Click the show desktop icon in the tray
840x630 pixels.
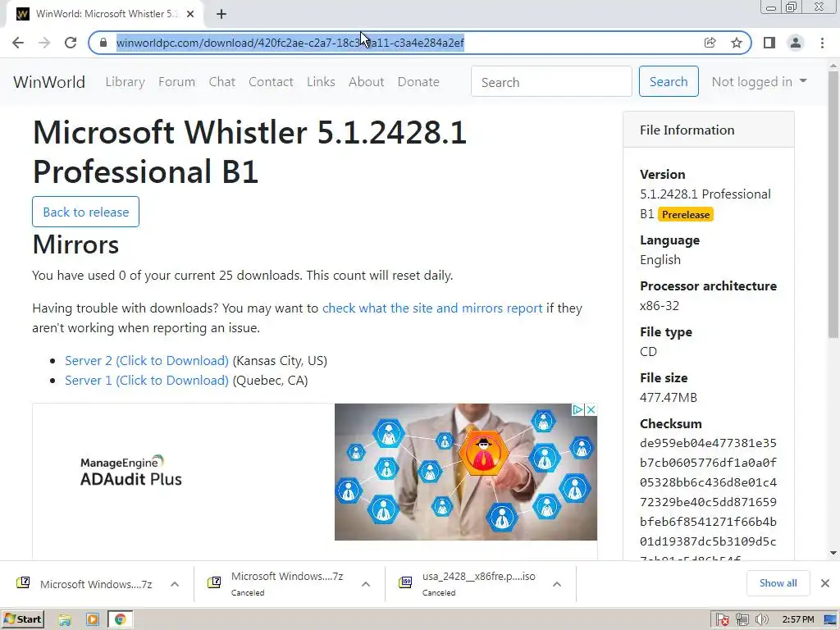click(x=830, y=620)
